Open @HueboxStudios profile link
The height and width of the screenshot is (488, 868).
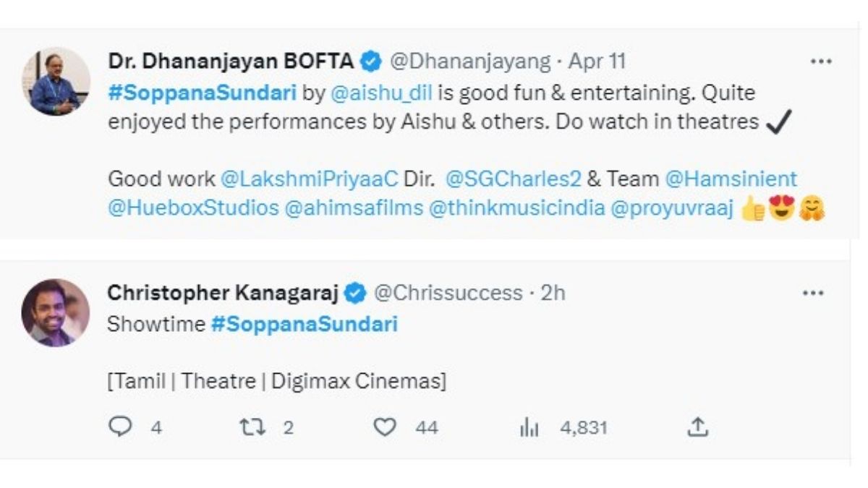coord(192,208)
